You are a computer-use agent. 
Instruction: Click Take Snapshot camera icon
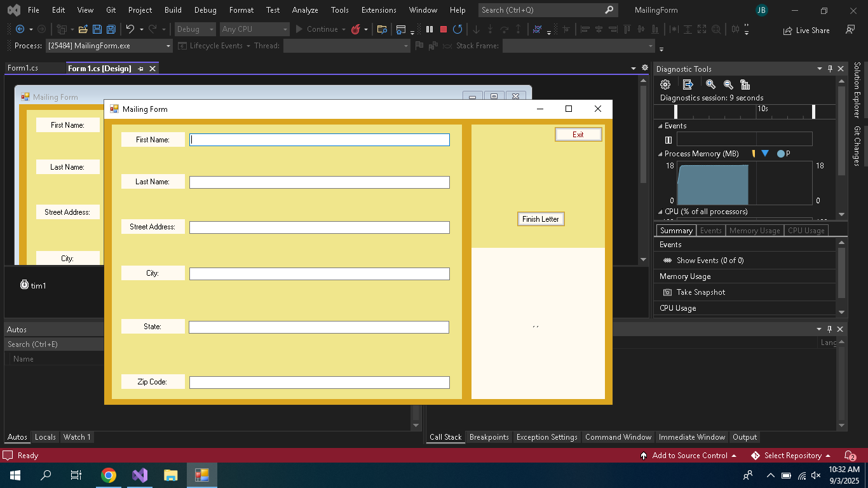tap(667, 292)
